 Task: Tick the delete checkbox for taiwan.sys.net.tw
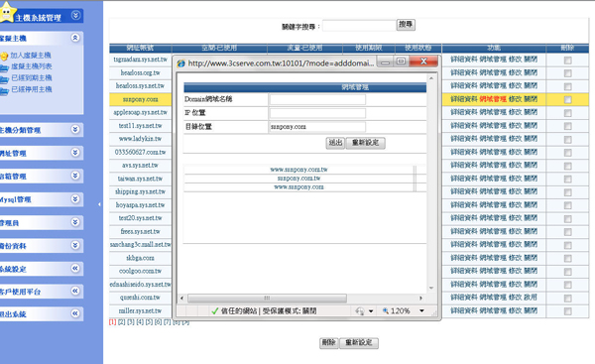[x=567, y=180]
